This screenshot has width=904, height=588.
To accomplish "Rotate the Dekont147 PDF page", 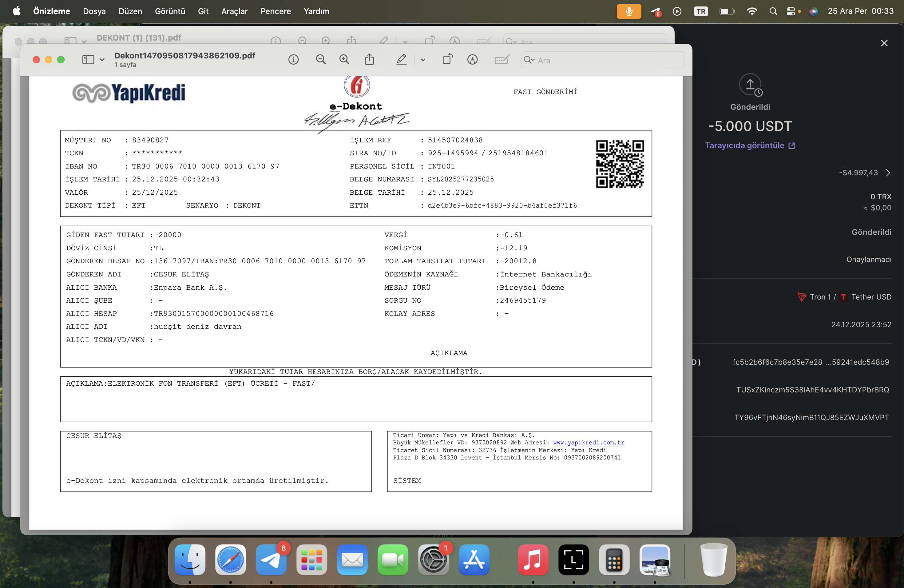I will pyautogui.click(x=447, y=59).
